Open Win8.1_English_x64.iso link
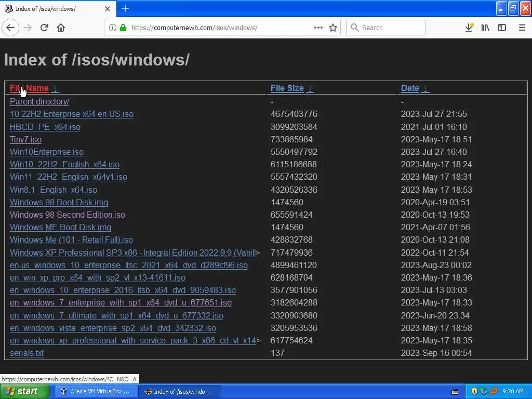532x399 pixels. 54,190
